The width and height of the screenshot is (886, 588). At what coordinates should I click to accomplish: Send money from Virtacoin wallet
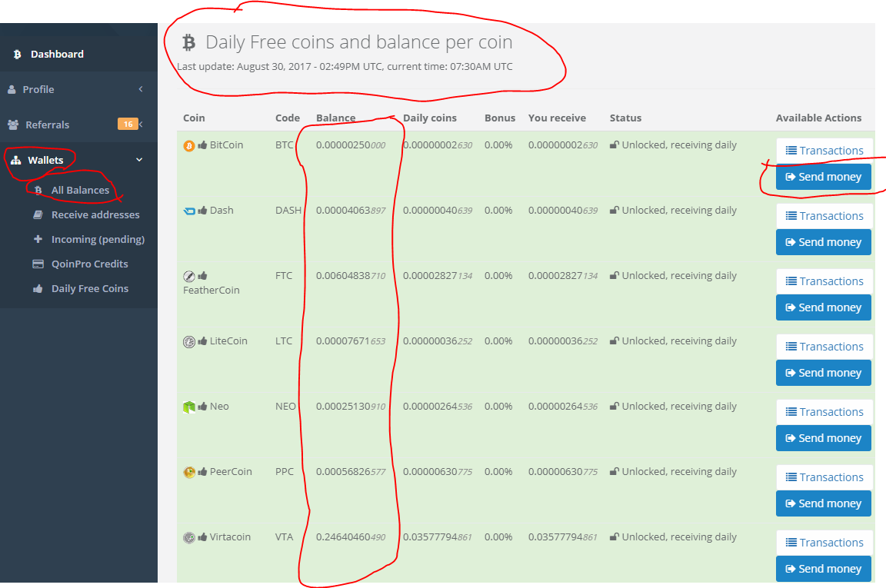(x=823, y=569)
